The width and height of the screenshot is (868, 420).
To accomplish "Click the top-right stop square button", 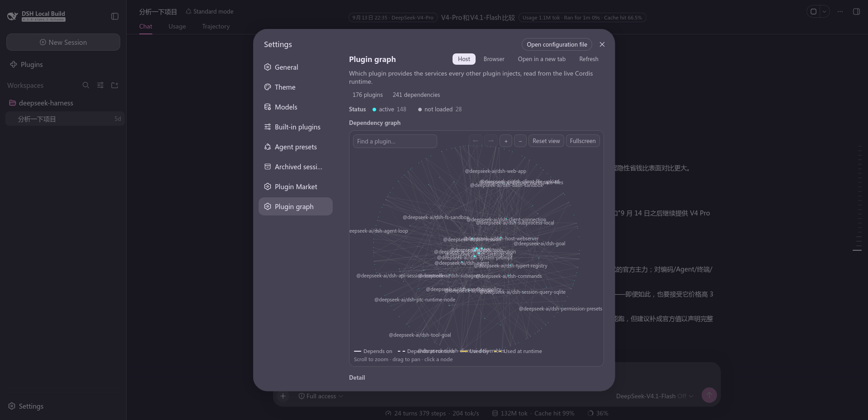I will [x=813, y=12].
